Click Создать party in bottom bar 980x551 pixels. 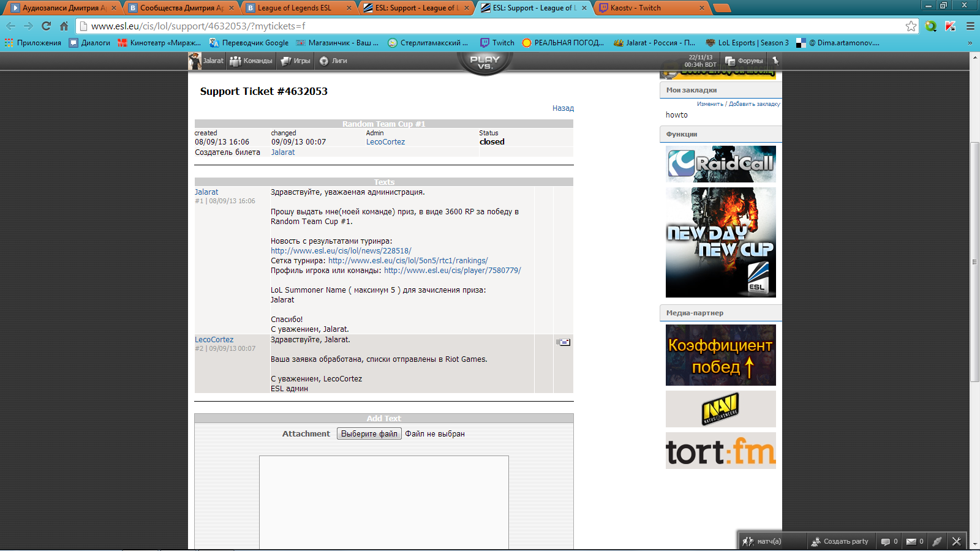pos(840,541)
